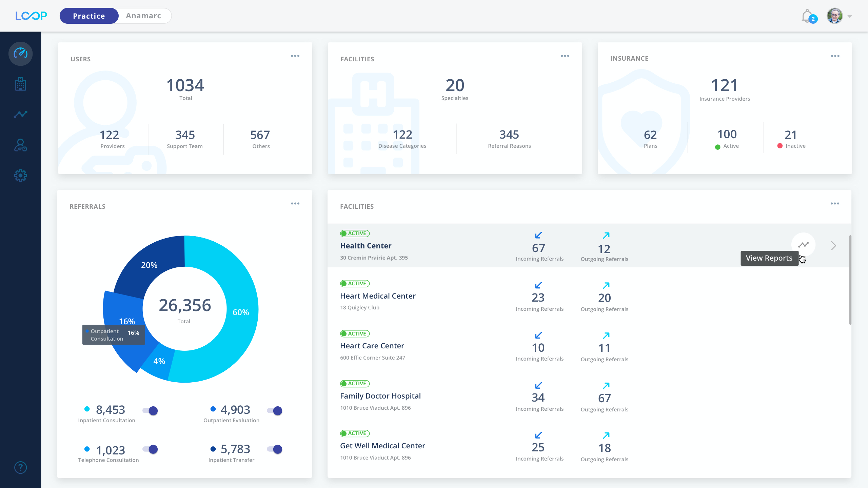Select the Facilities hospital icon in sidebar

click(20, 84)
